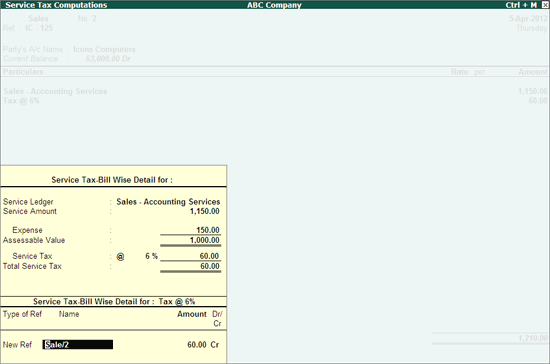Viewport: 550px width, 364px height.
Task: Click the Name column header in the bill details
Action: click(x=69, y=314)
